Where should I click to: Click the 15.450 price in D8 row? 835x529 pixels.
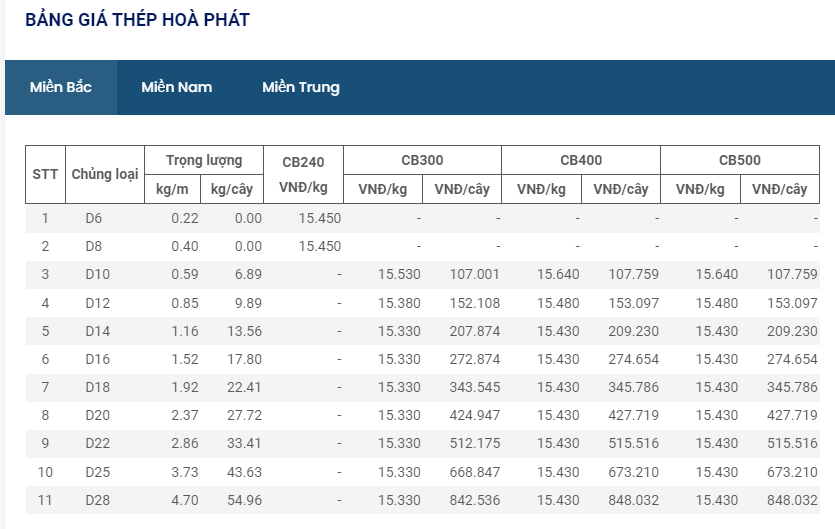coord(320,246)
